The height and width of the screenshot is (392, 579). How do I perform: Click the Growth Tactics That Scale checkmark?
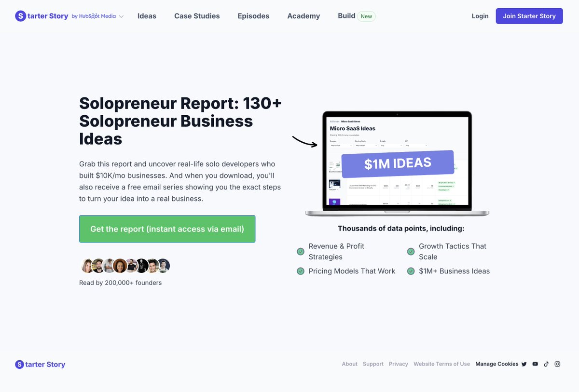coord(411,252)
